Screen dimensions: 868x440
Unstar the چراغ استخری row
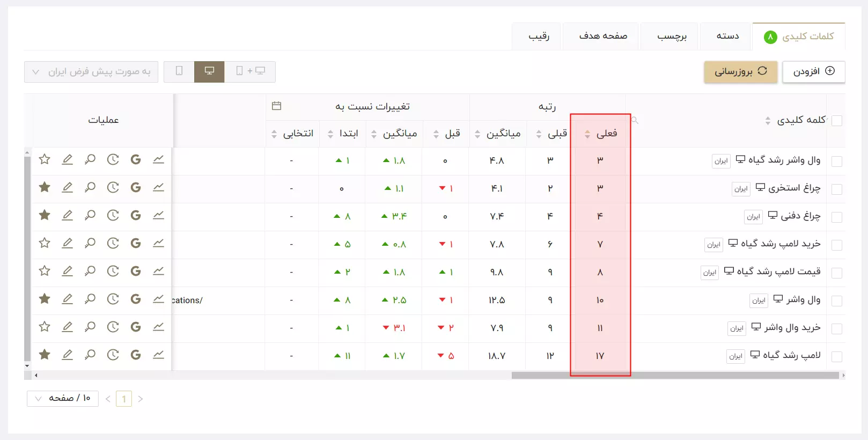tap(45, 187)
